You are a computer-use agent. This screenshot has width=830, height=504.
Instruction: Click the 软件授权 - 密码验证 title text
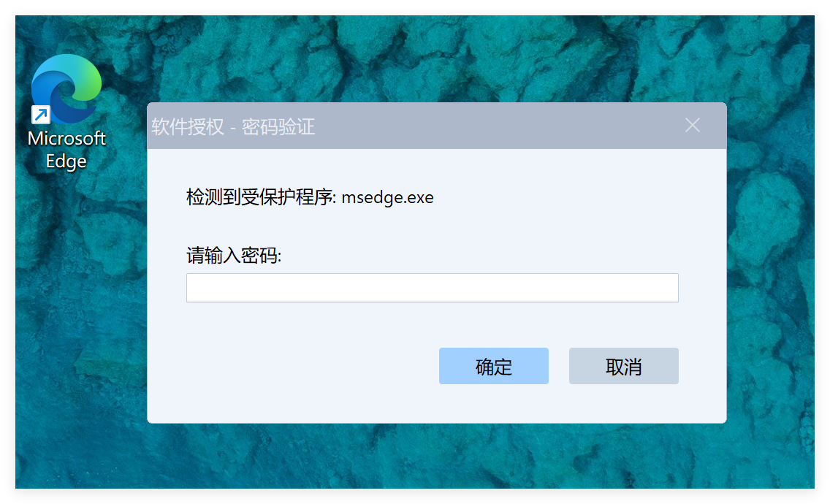pos(233,126)
